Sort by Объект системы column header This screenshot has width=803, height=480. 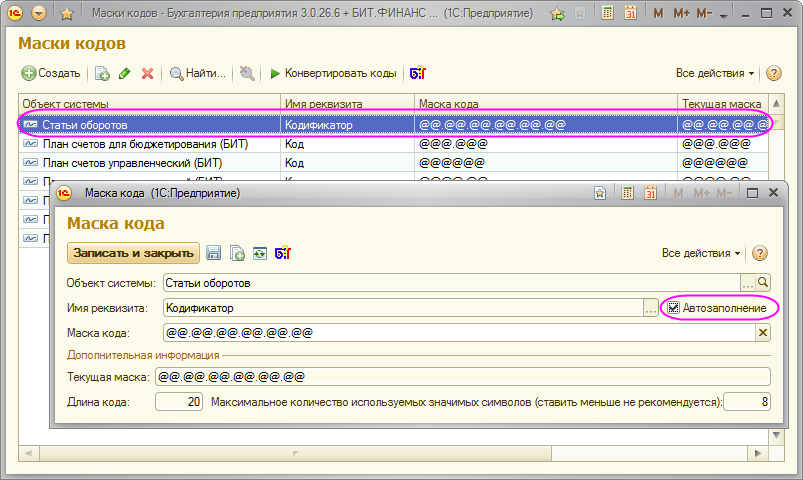point(150,103)
